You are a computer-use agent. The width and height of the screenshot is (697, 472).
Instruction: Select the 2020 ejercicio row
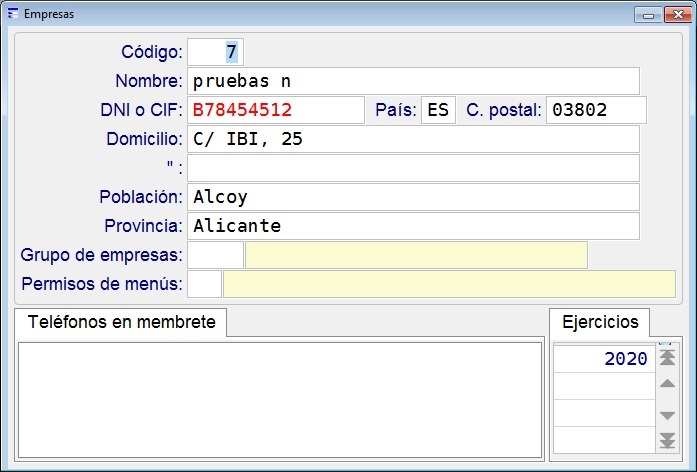pos(604,359)
